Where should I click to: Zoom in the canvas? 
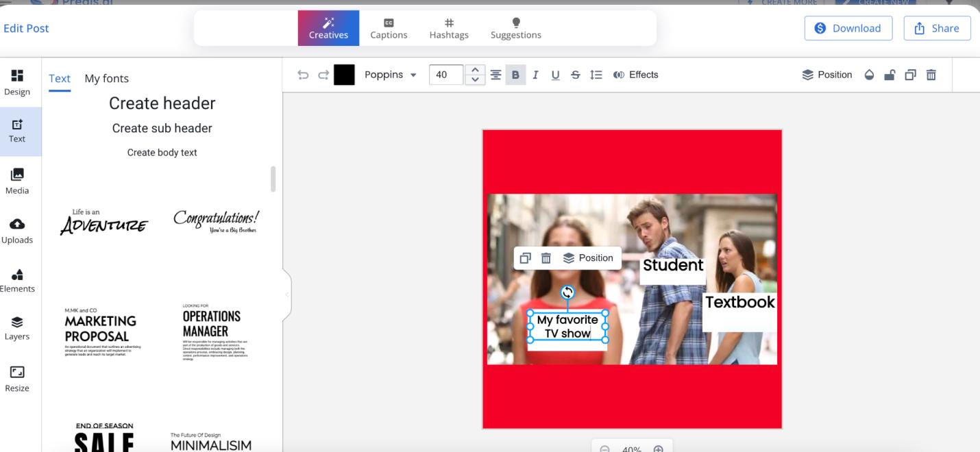coord(658,449)
